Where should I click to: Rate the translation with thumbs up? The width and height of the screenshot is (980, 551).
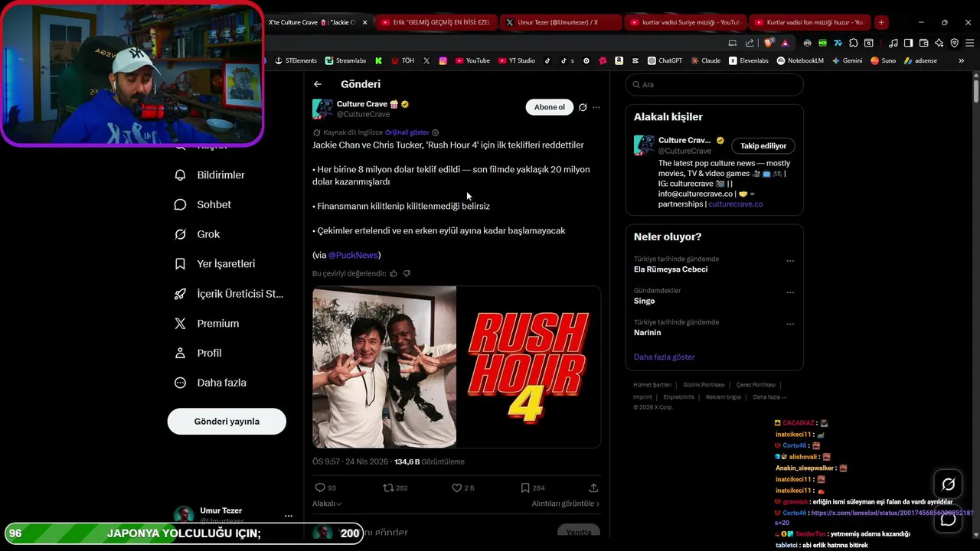pyautogui.click(x=394, y=273)
